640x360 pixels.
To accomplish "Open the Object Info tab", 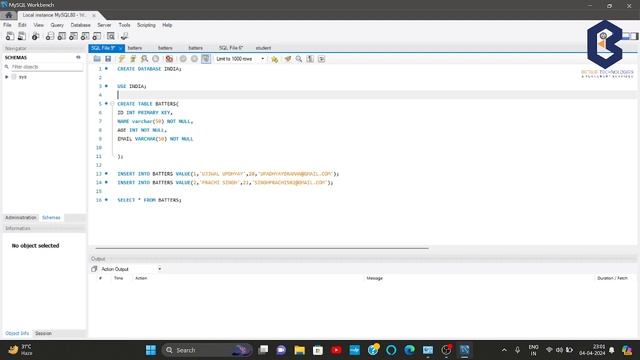I will pos(17,333).
